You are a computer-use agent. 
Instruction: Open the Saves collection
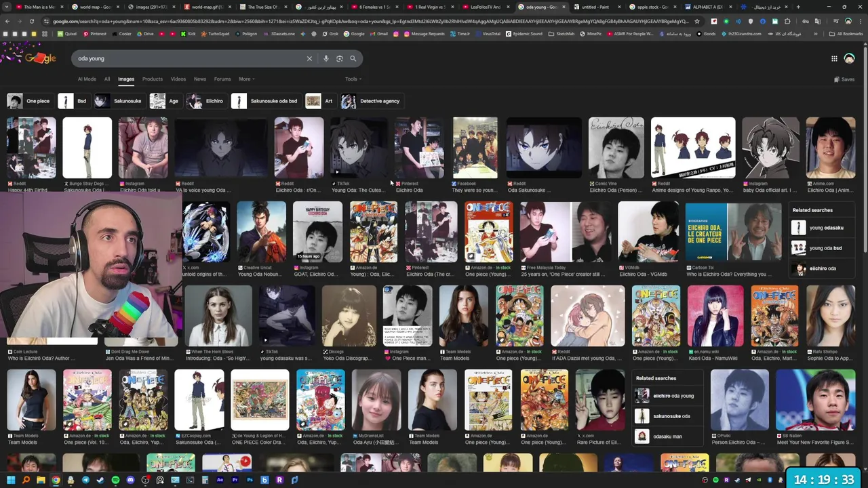[844, 79]
